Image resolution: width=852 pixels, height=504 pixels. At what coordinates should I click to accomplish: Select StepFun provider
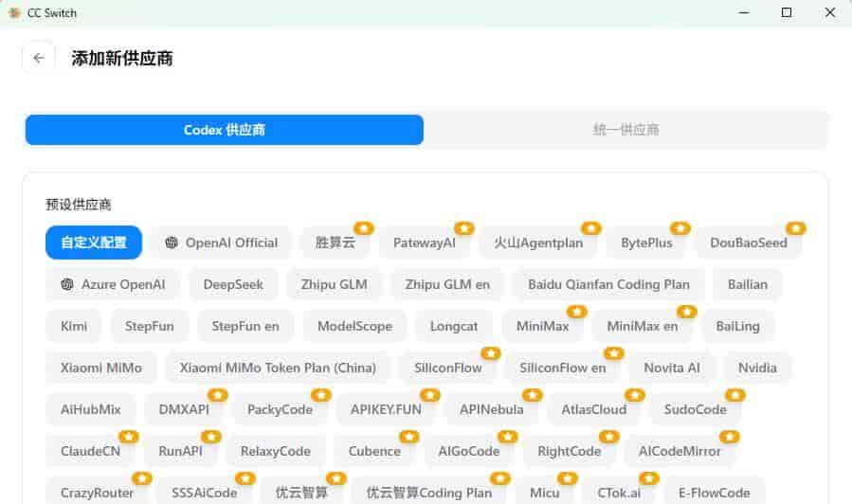click(150, 326)
